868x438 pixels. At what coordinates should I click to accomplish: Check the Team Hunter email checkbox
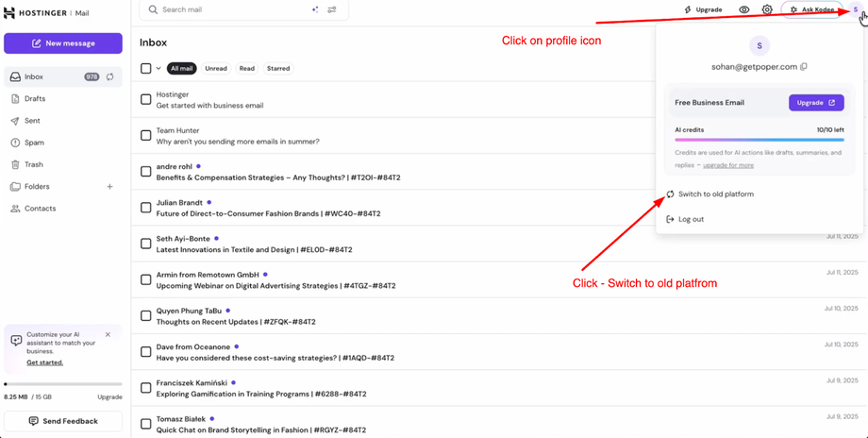tap(145, 135)
